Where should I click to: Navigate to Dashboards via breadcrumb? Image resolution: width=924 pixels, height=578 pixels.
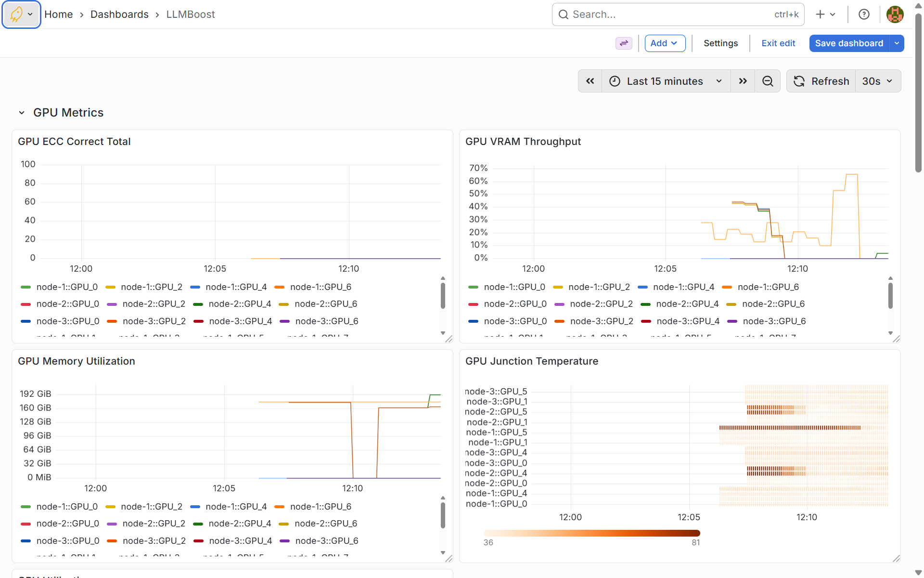[119, 14]
